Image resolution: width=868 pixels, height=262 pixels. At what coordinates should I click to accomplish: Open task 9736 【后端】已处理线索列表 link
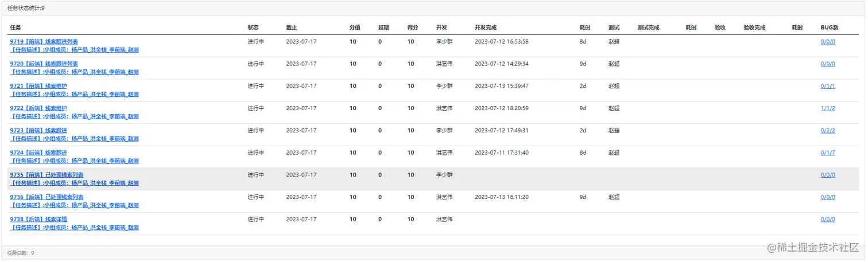point(47,197)
